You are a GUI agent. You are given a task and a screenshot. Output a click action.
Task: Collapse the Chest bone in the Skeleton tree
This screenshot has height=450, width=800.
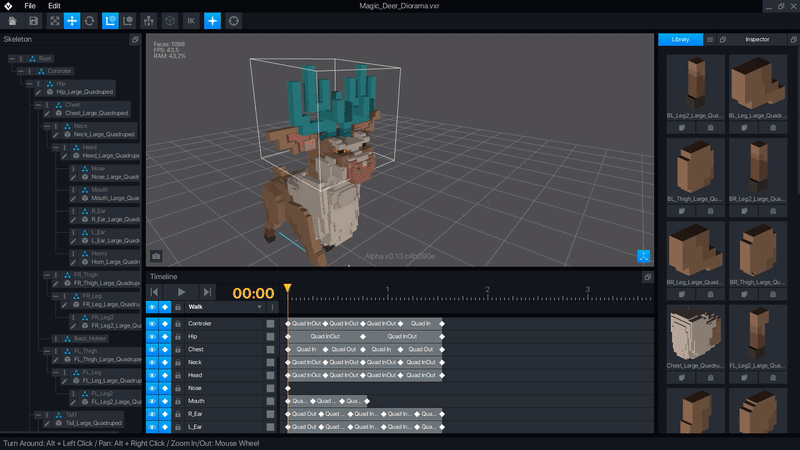37,104
